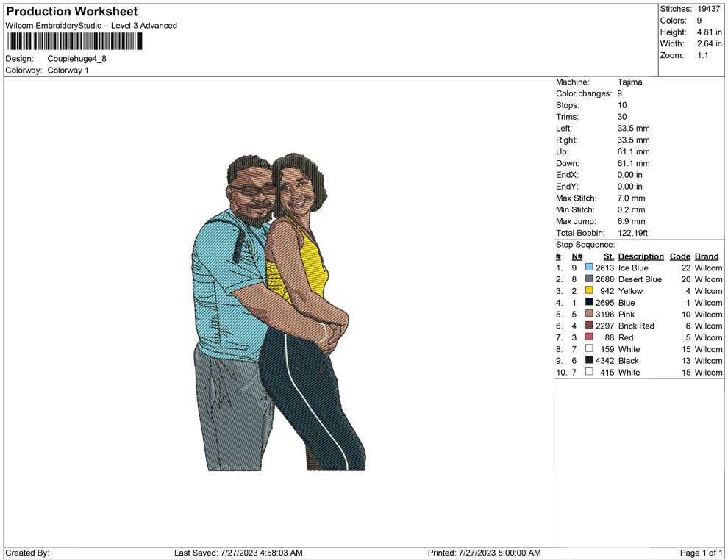Click the Brand column header
728x560 pixels.
(x=707, y=256)
